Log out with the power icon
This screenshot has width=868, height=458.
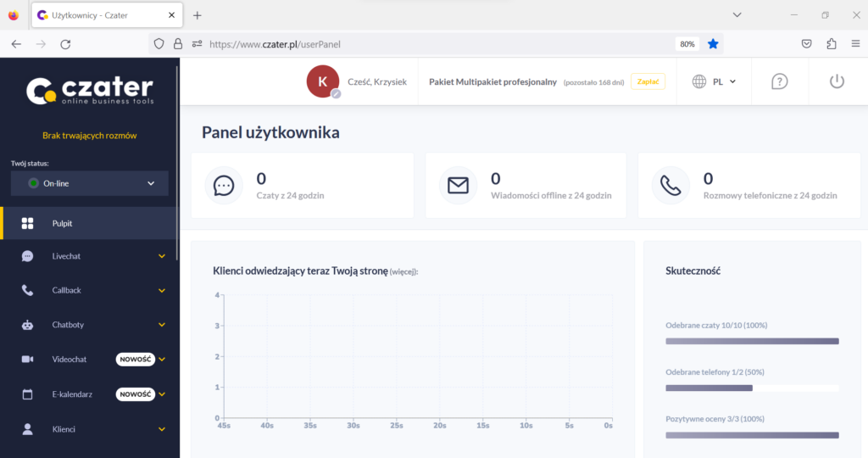pyautogui.click(x=837, y=81)
